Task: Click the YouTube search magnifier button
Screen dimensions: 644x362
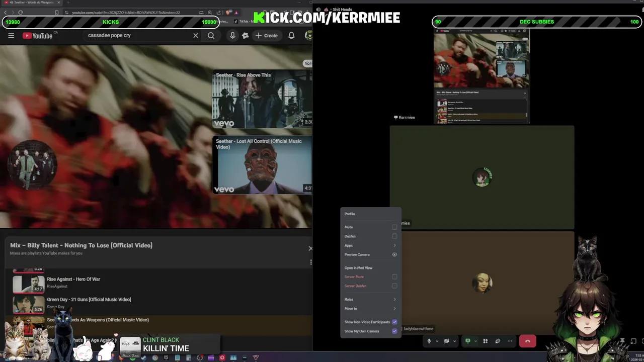Action: pos(211,36)
